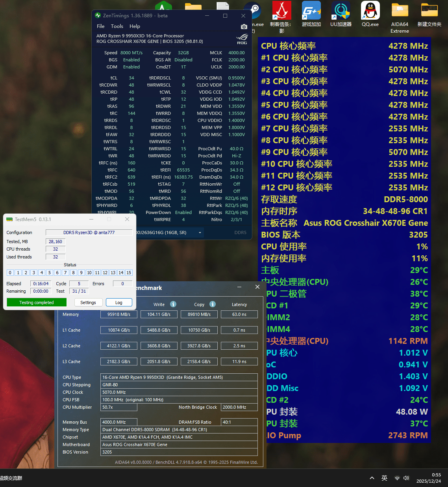448x487 pixels.
Task: Click the L2 Cache Write 3608.8 GB/s result
Action: 159,346
